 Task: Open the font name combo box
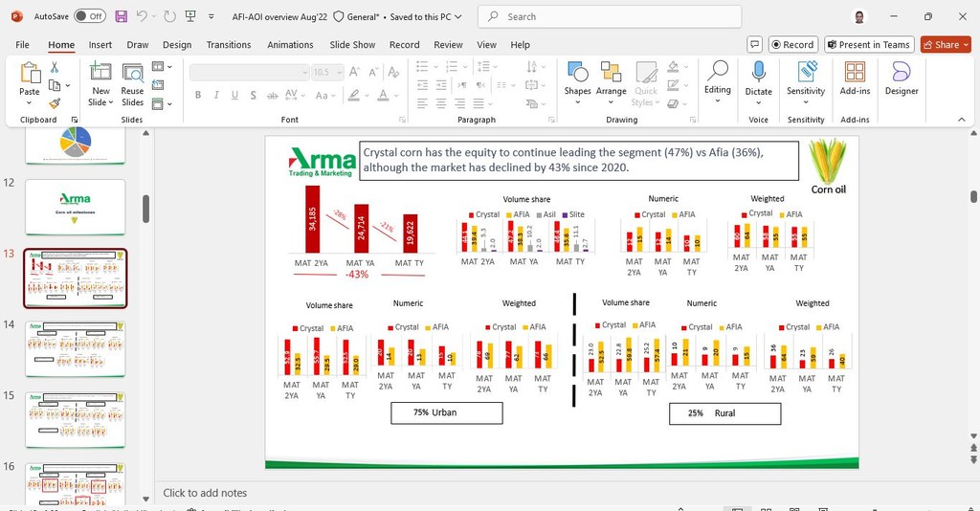[250, 72]
